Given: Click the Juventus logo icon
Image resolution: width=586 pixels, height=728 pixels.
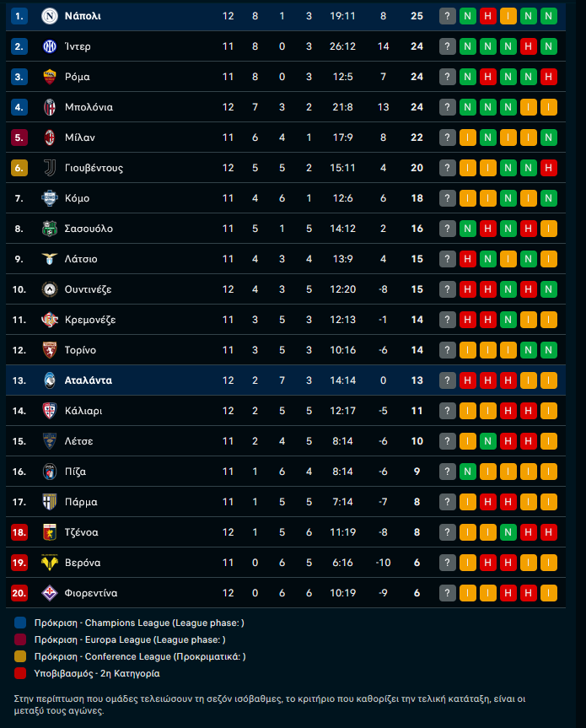Looking at the screenshot, I should [x=50, y=168].
